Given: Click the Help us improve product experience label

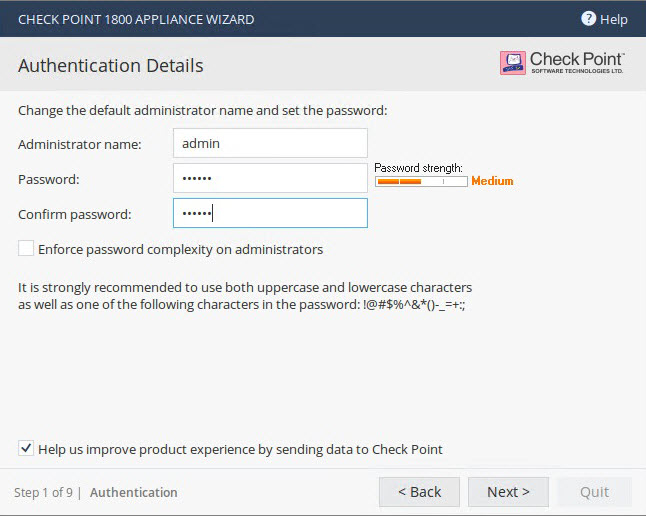Looking at the screenshot, I should coord(240,449).
